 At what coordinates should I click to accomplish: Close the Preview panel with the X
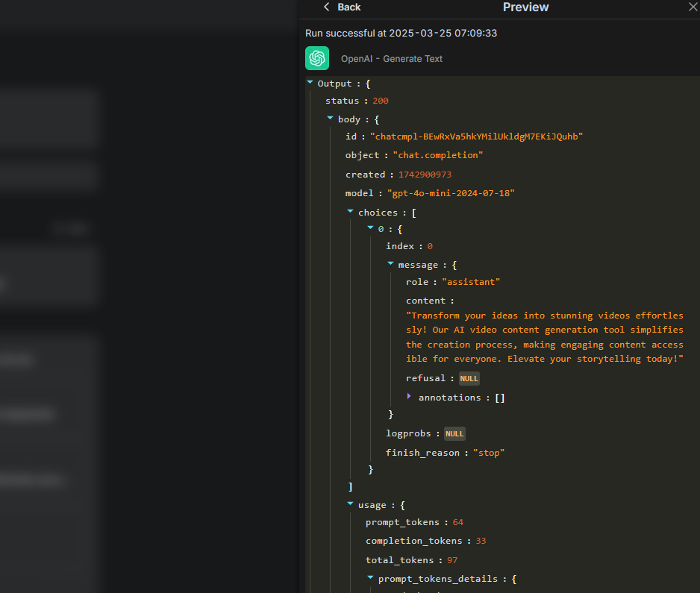693,7
